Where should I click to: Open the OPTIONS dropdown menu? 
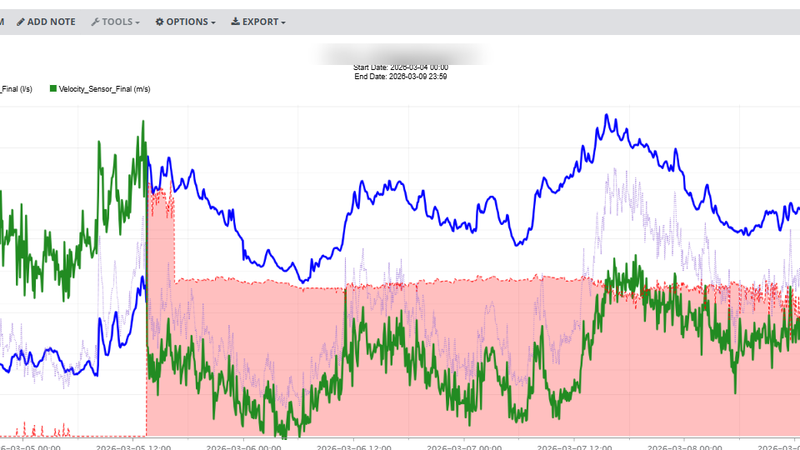(185, 22)
